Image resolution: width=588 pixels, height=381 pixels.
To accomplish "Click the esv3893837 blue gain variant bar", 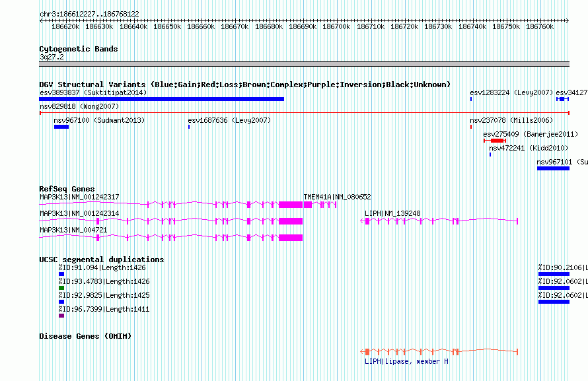I will pos(162,99).
